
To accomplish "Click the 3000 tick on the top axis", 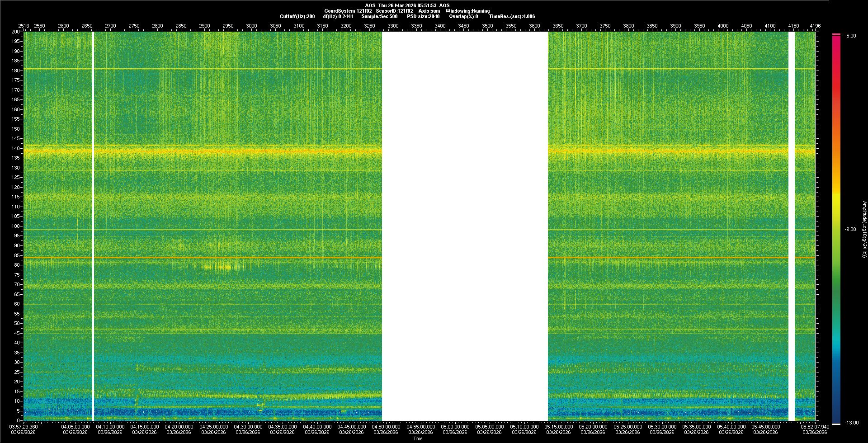I will [251, 26].
